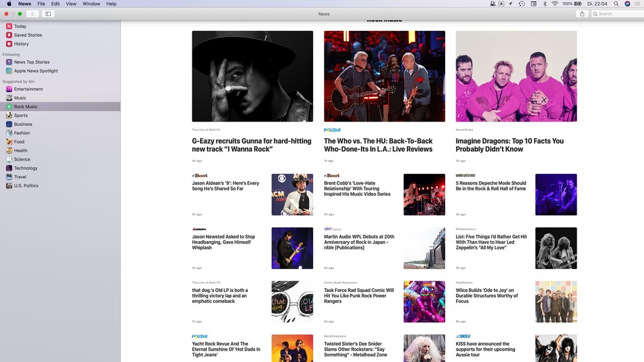Click the that dog. sunglasses illustration thumbnail
Image resolution: width=644 pixels, height=362 pixels.
point(292,302)
